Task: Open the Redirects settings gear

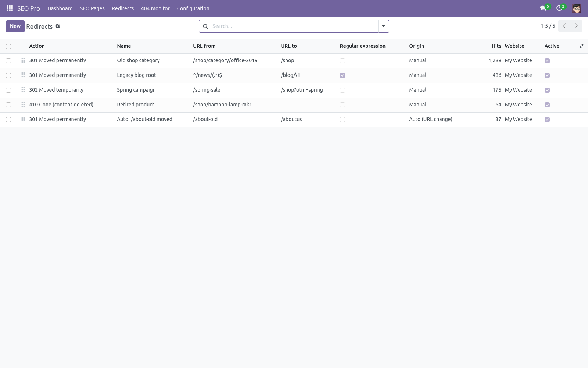Action: [58, 26]
